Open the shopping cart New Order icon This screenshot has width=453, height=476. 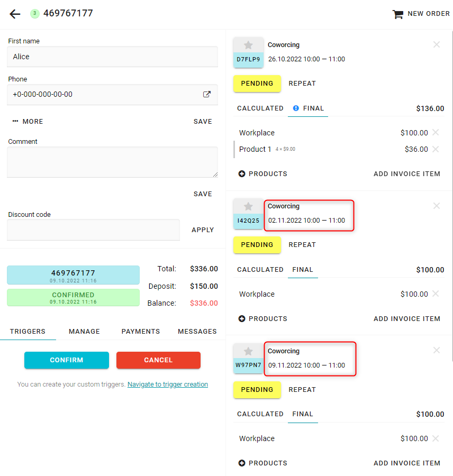click(x=398, y=14)
